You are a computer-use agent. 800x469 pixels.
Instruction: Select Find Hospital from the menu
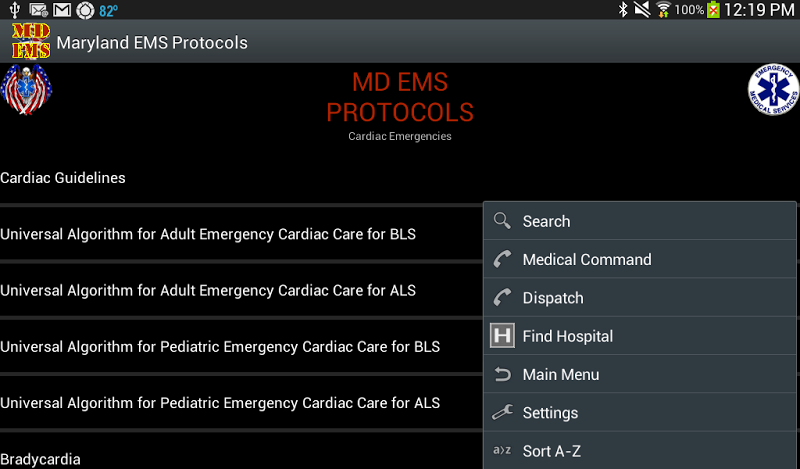coord(567,336)
